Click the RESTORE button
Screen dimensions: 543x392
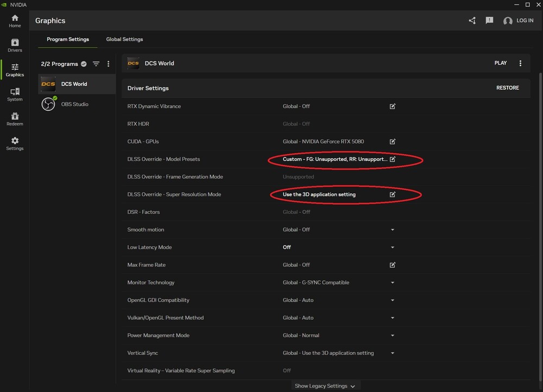507,88
